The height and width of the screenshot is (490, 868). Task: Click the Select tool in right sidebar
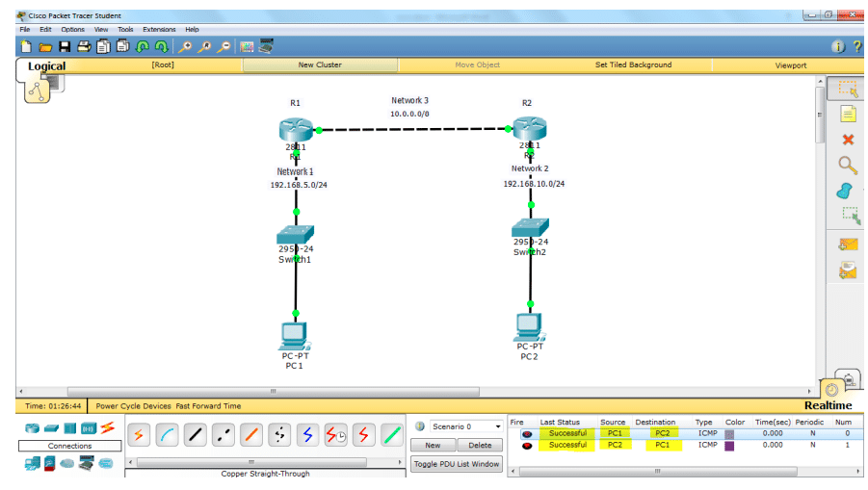point(848,89)
